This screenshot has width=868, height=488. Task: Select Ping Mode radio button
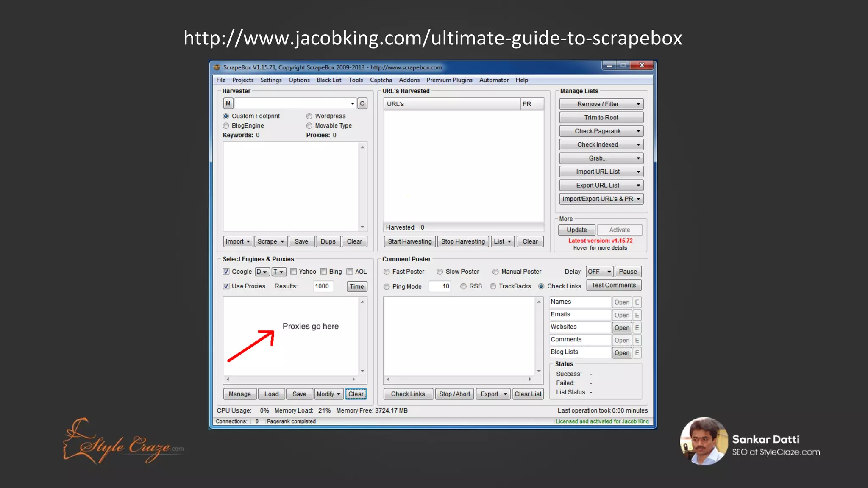click(x=387, y=287)
